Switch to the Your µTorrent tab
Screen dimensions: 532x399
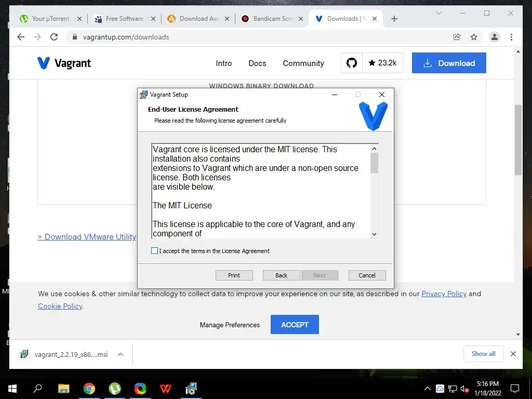tap(50, 19)
